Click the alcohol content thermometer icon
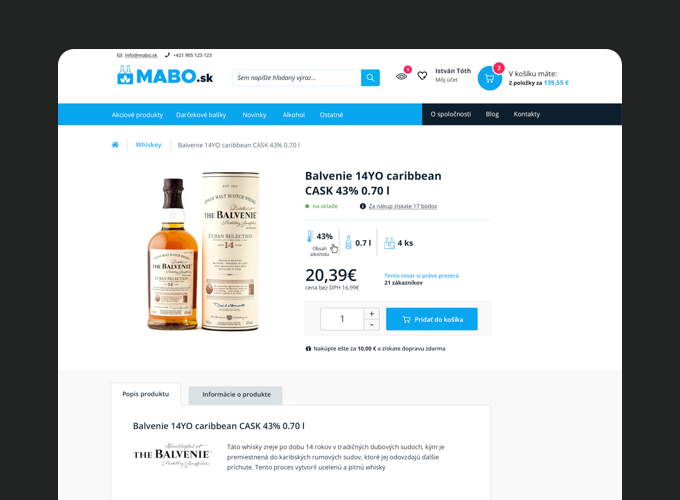The width and height of the screenshot is (680, 500). 310,236
